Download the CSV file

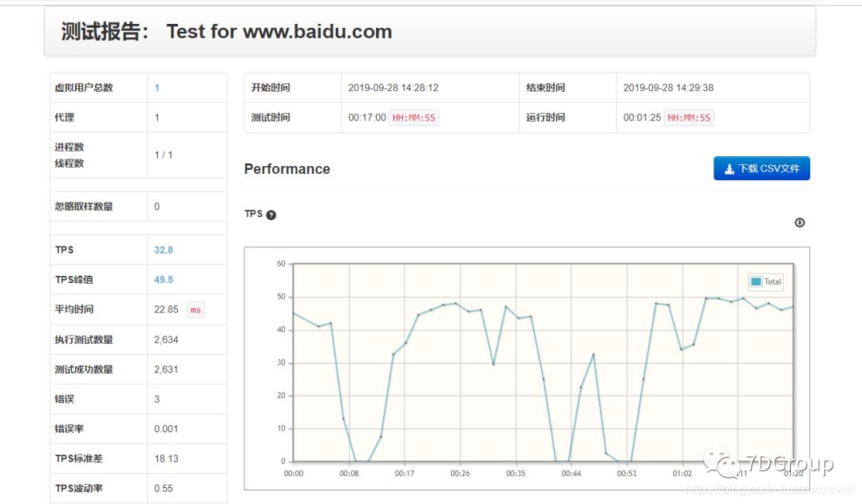point(761,168)
